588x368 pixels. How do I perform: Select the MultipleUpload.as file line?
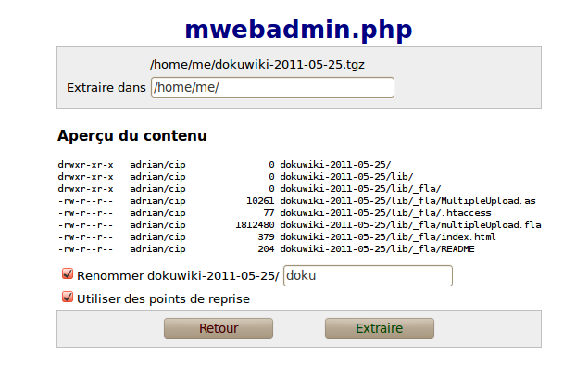point(297,201)
